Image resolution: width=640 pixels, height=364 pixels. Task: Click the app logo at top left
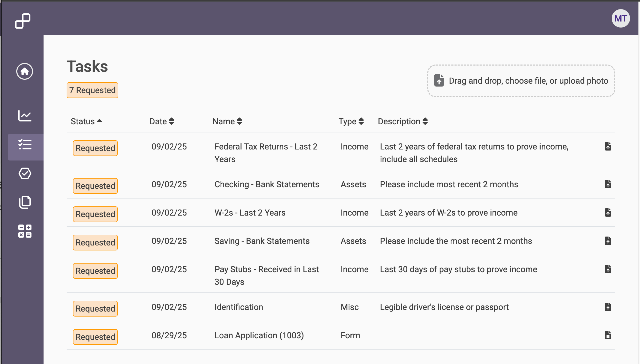pos(23,21)
